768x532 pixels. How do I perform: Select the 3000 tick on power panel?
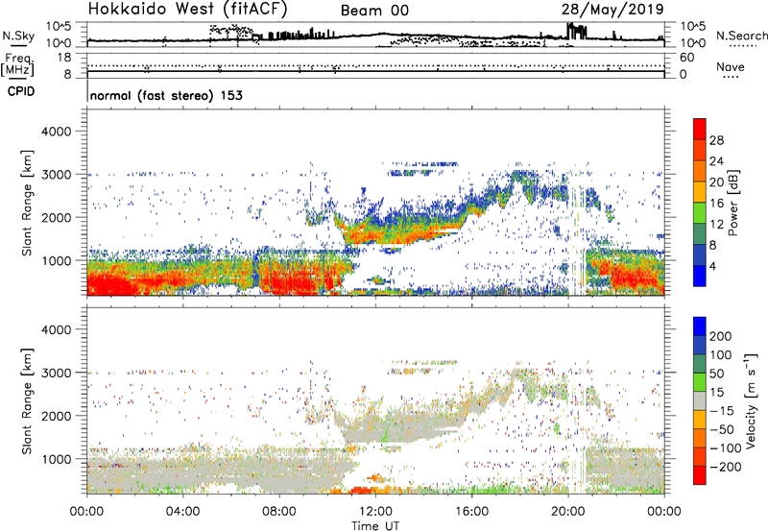pos(56,175)
